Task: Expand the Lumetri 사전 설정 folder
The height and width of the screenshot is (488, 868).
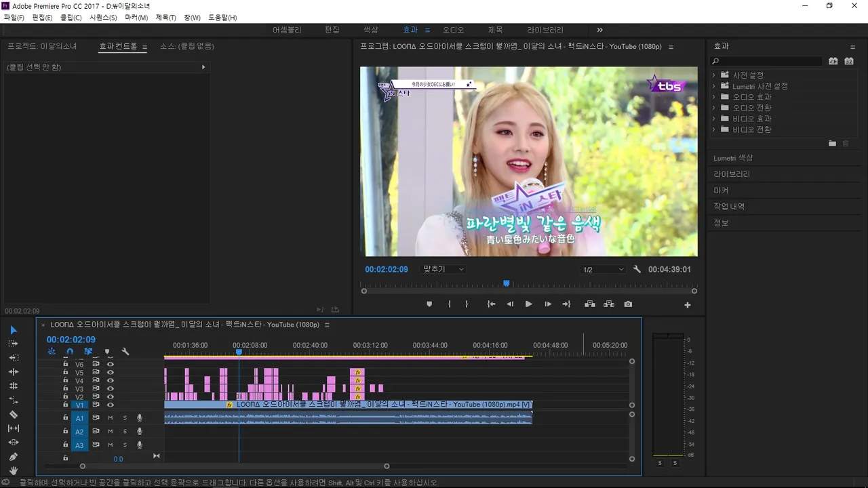Action: click(714, 86)
